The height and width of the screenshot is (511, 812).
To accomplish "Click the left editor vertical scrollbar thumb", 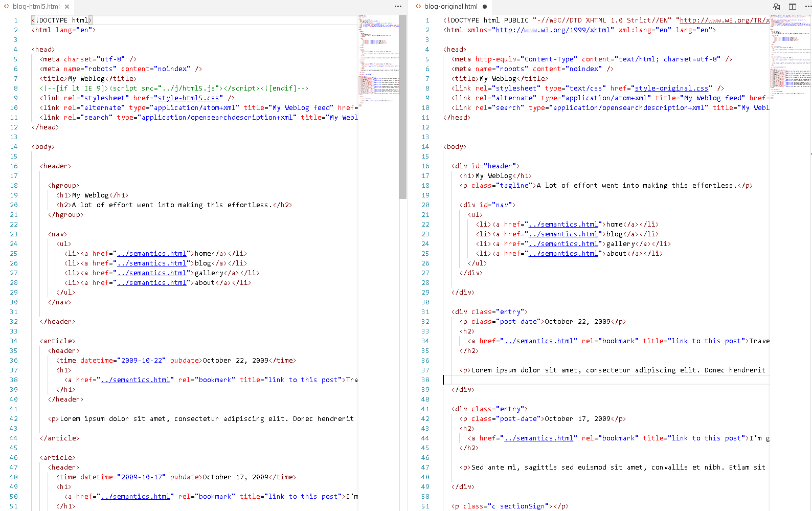I will pos(403,107).
